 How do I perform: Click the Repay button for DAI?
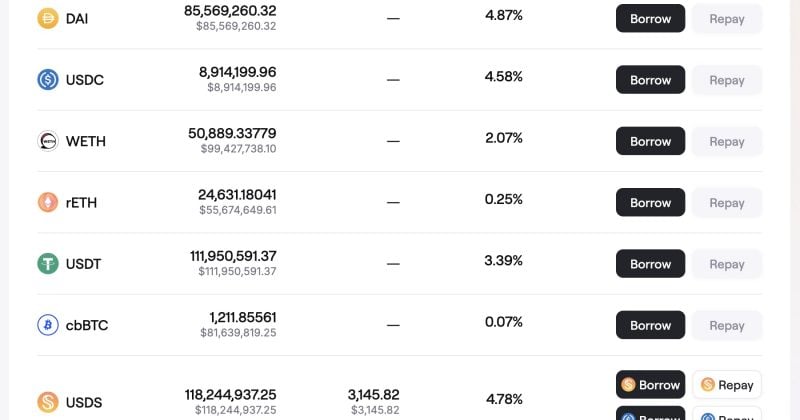tap(727, 19)
